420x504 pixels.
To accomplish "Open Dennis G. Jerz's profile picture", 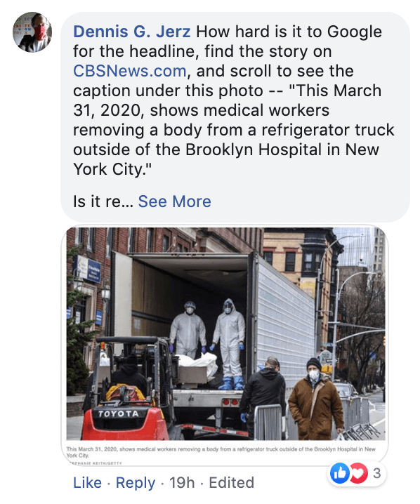I will point(32,32).
